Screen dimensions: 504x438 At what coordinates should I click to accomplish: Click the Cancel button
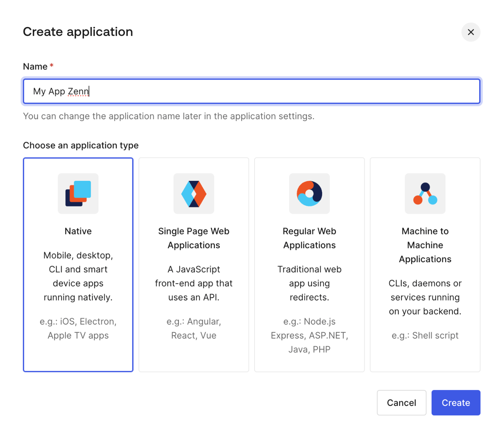pyautogui.click(x=401, y=403)
